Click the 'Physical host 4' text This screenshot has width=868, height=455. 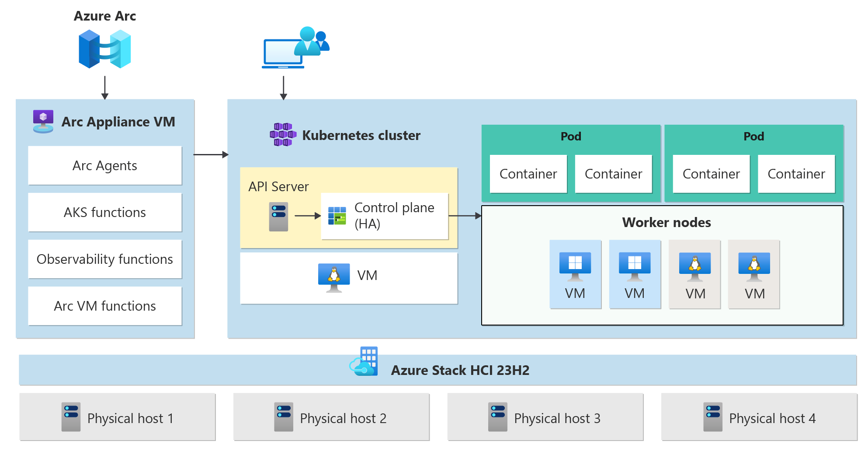(x=772, y=419)
